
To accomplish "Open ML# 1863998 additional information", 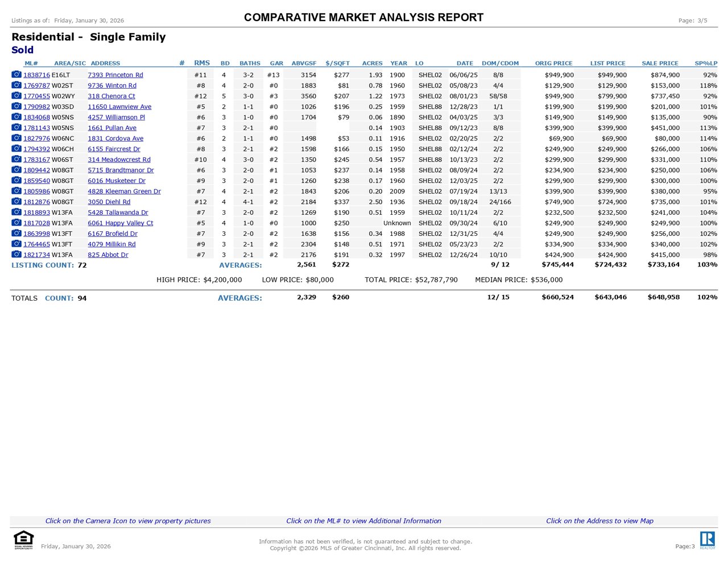I will pyautogui.click(x=36, y=234).
